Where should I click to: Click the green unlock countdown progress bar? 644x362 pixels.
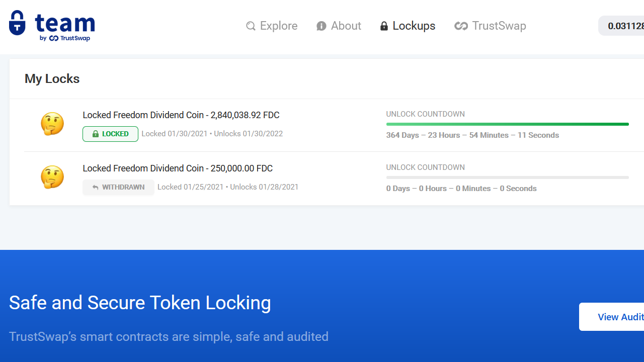pos(507,124)
